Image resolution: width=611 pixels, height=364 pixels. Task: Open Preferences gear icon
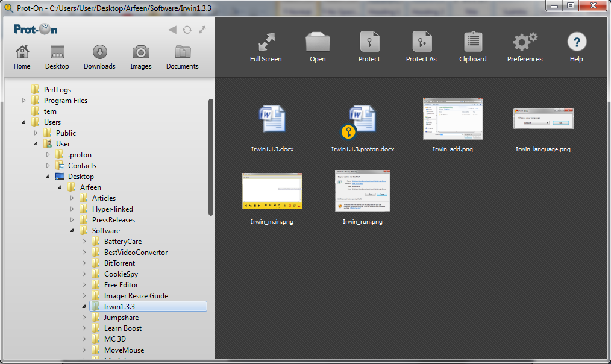pyautogui.click(x=524, y=43)
